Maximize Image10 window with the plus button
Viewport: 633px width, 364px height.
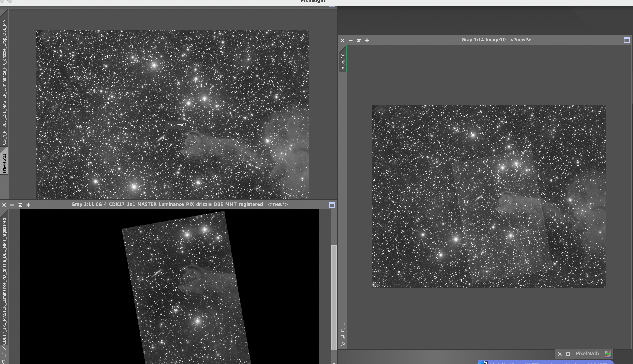point(367,40)
